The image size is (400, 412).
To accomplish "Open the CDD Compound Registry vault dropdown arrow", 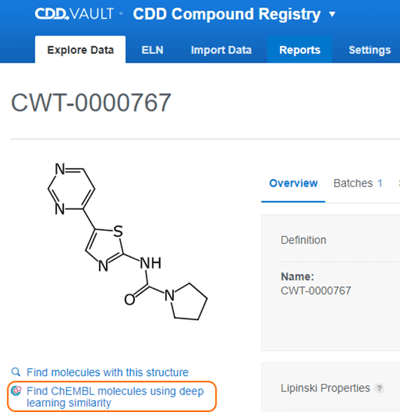I will pos(332,15).
